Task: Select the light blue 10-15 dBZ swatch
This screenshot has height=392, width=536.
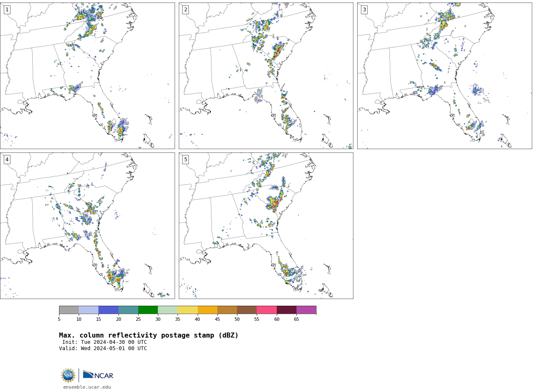Action: click(88, 310)
